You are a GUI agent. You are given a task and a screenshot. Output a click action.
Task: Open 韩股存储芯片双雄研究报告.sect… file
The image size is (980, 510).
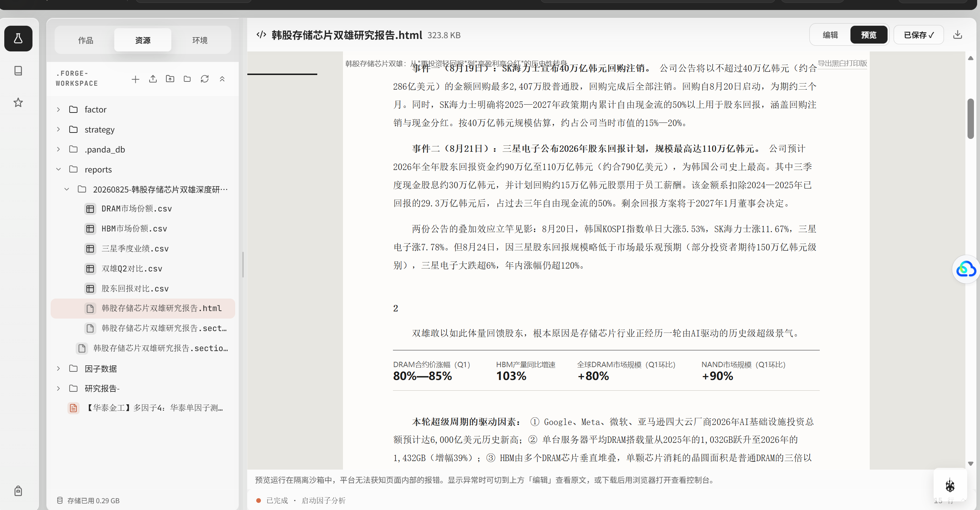[x=143, y=328]
